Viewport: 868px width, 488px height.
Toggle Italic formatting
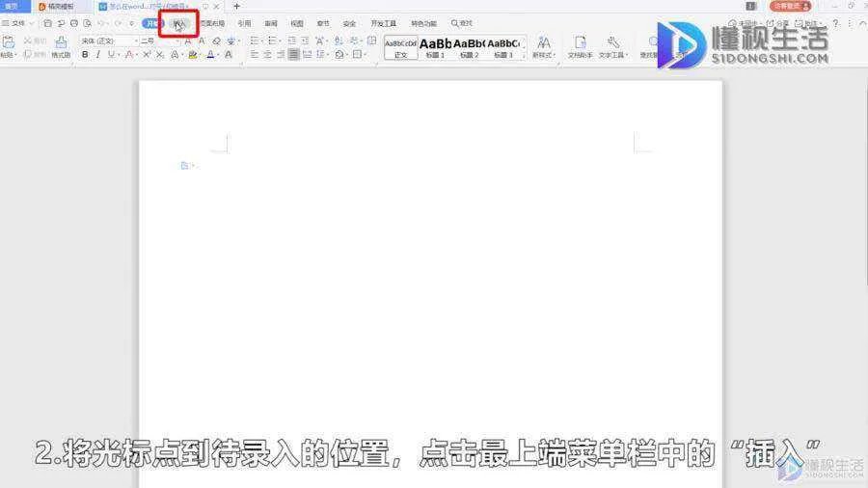(x=98, y=54)
